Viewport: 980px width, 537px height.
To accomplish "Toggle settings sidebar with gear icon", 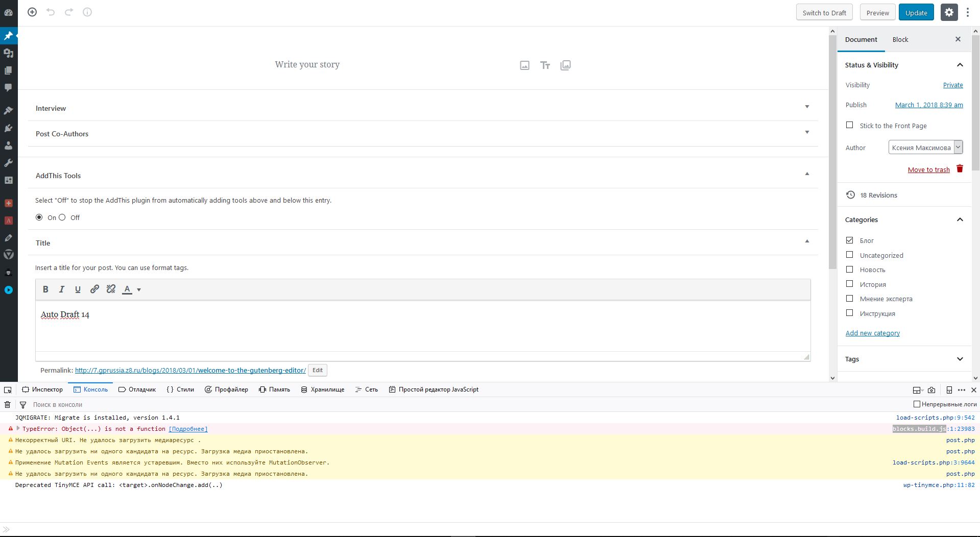I will (x=949, y=13).
